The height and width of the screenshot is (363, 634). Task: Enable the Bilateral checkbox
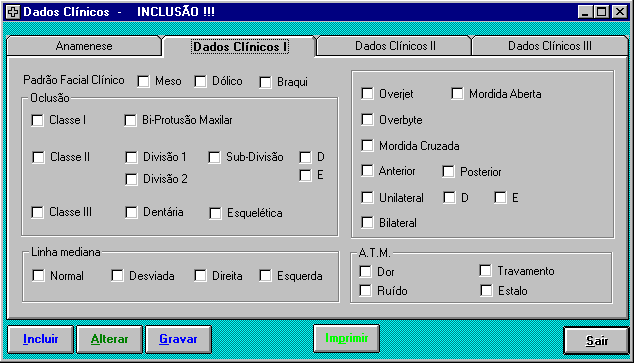(367, 223)
